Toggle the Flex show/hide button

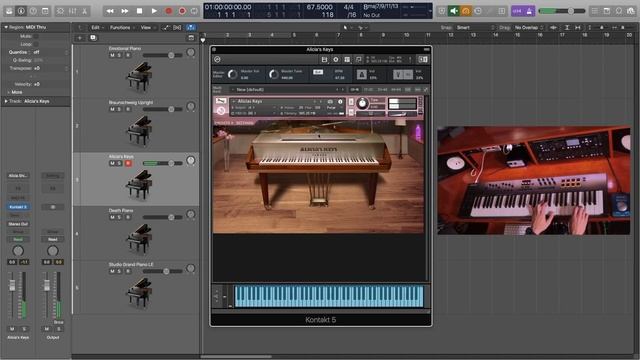coord(177,27)
